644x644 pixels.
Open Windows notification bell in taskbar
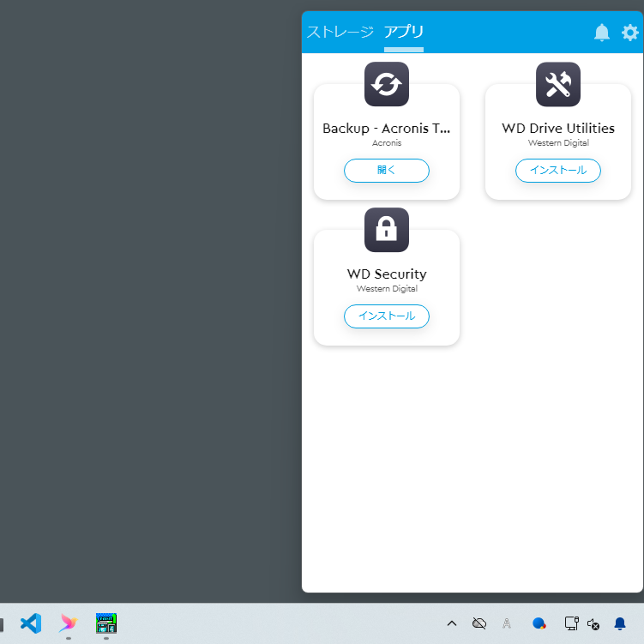pos(620,623)
